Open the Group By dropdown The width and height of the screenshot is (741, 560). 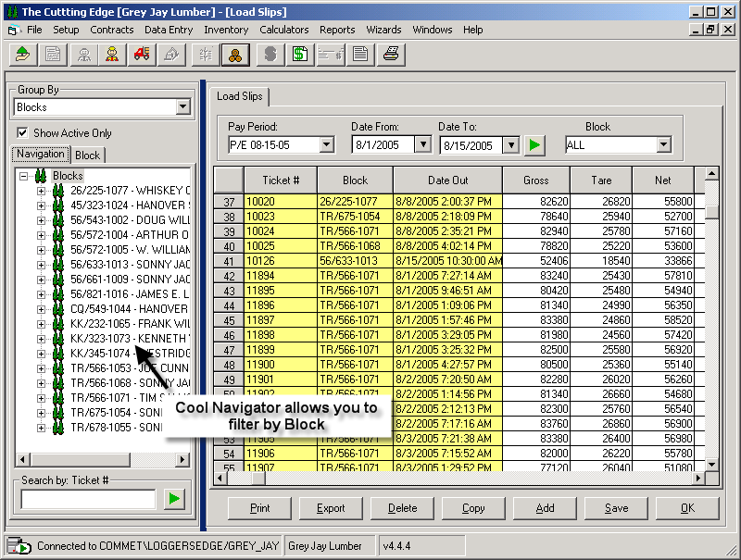(182, 107)
